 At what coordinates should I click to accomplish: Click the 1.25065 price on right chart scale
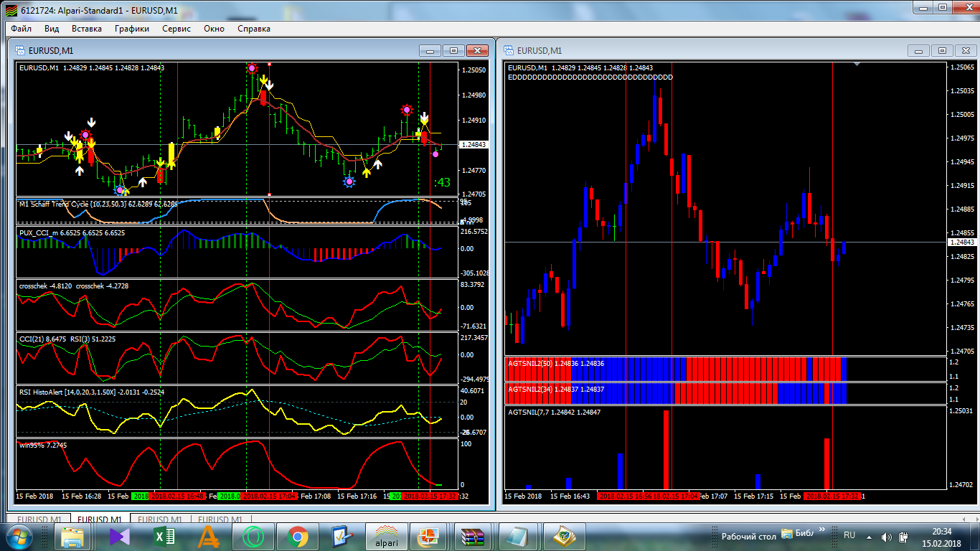tap(961, 67)
